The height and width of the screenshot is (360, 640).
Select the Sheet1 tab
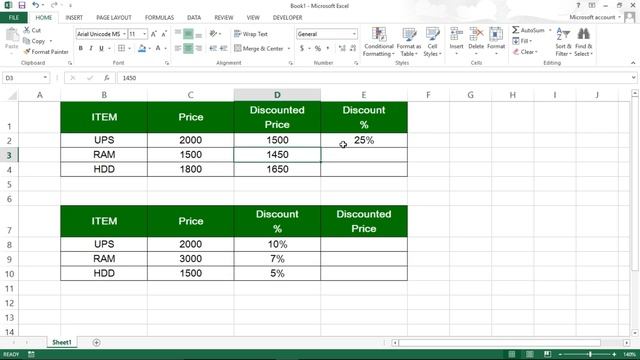tap(62, 342)
